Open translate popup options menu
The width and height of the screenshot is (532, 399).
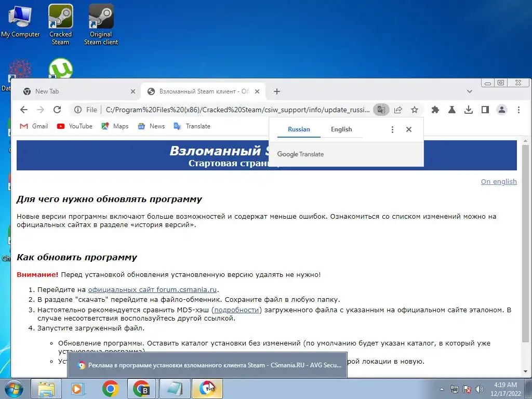(392, 129)
